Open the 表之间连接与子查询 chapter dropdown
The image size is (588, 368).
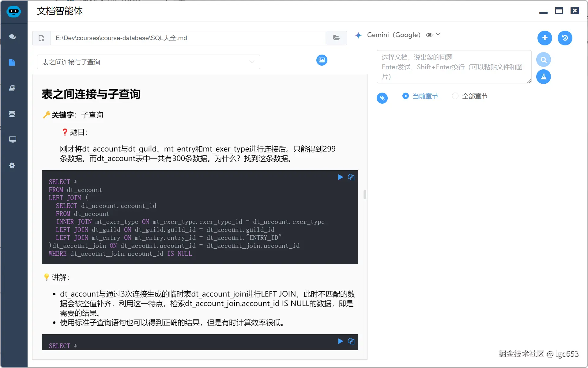pyautogui.click(x=148, y=62)
